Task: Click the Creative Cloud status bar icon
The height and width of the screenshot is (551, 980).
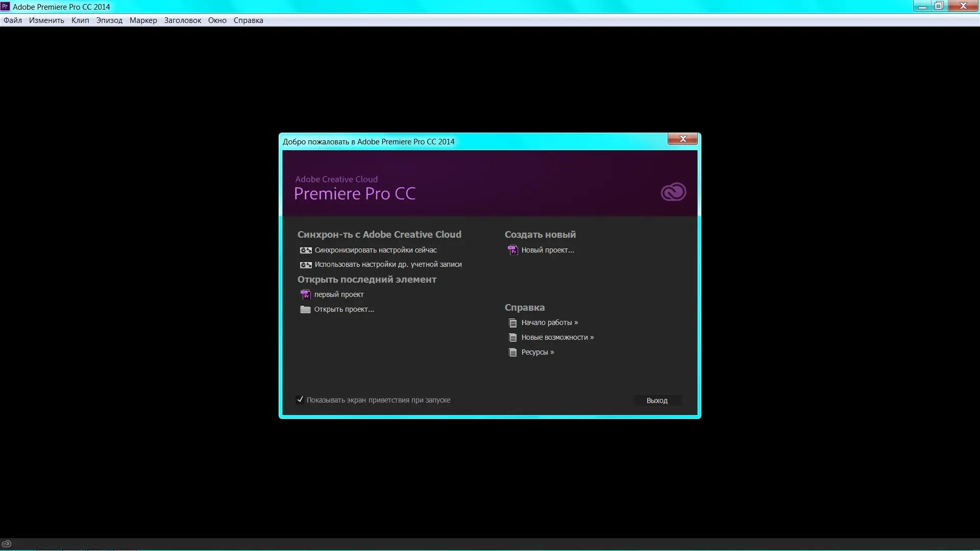Action: [x=7, y=544]
